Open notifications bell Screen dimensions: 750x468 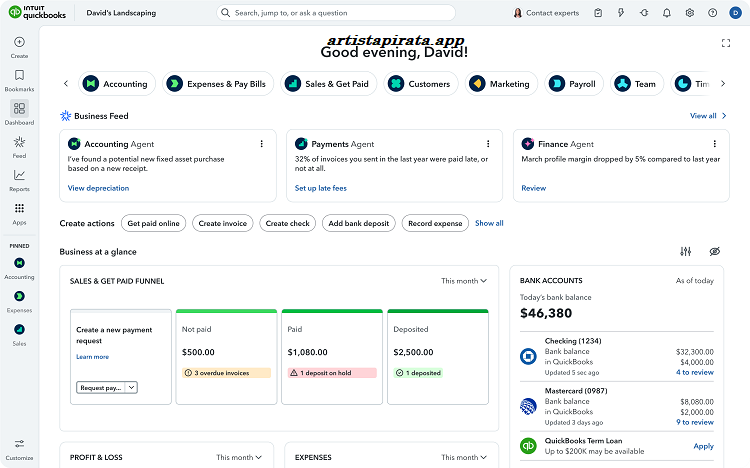667,13
